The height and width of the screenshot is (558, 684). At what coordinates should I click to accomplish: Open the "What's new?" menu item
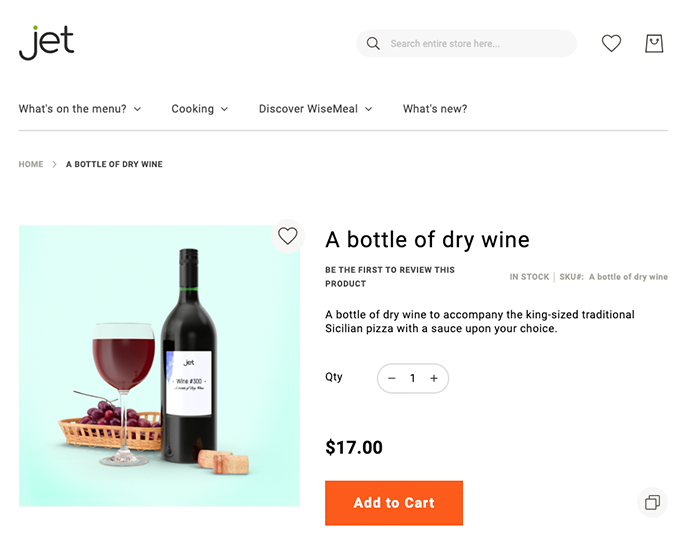[435, 109]
